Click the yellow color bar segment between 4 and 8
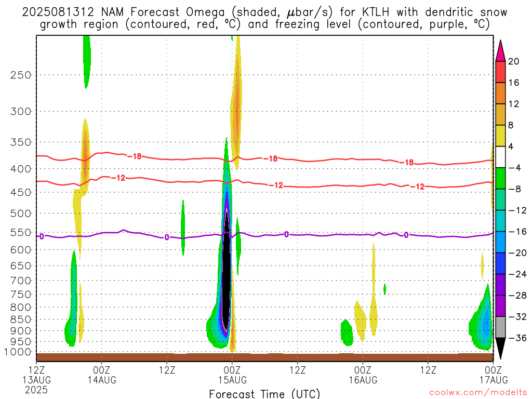 coord(500,136)
